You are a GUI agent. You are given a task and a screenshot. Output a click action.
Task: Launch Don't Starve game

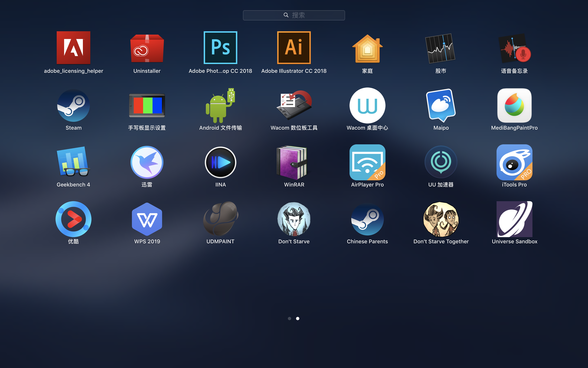pos(294,219)
